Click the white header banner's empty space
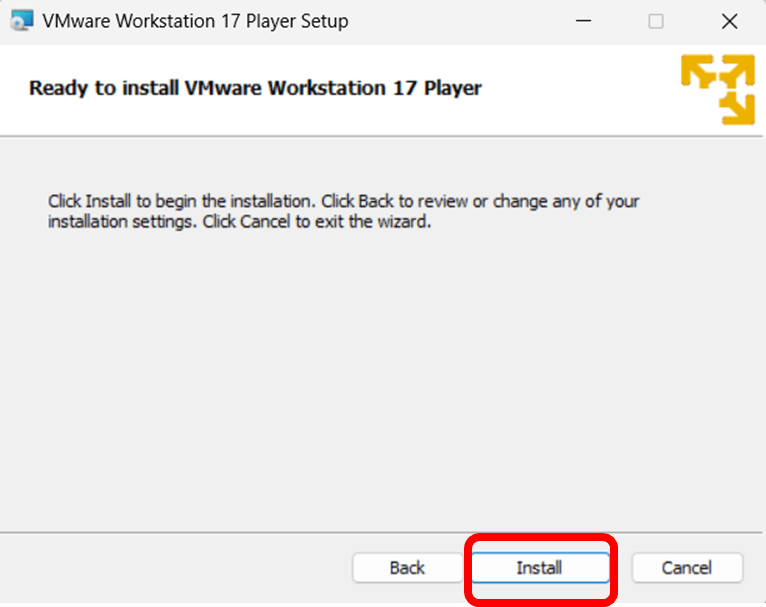Viewport: 766px width, 607px height. (x=580, y=88)
